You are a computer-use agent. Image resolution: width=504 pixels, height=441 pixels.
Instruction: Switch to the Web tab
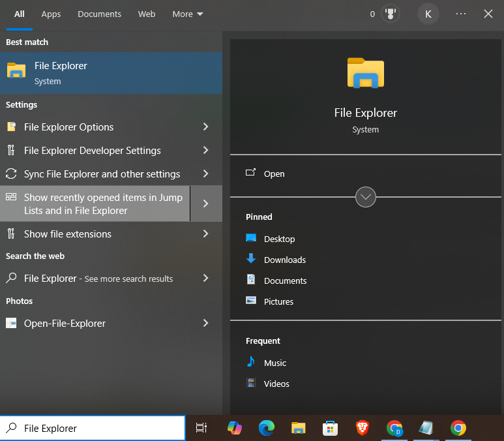coord(147,14)
